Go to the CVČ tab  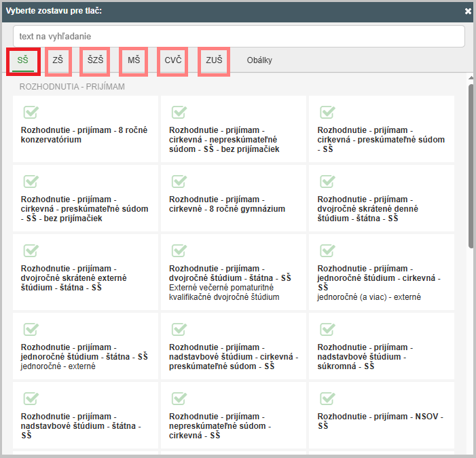click(x=173, y=60)
